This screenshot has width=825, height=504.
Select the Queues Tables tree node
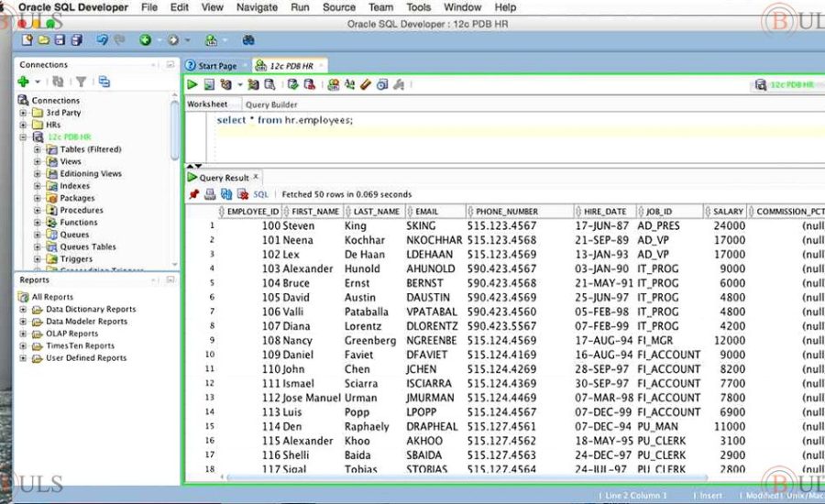pyautogui.click(x=88, y=247)
